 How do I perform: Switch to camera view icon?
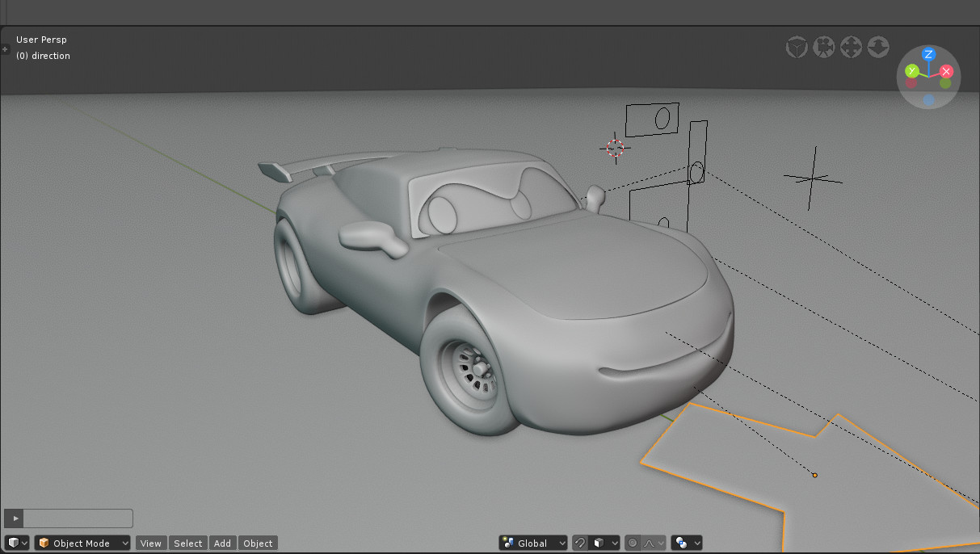coord(824,48)
